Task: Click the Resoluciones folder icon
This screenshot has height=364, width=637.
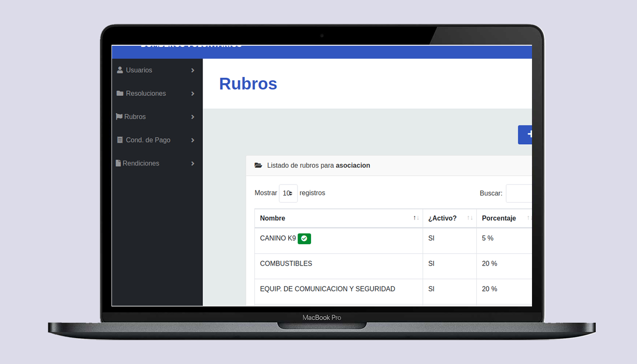Action: tap(120, 93)
